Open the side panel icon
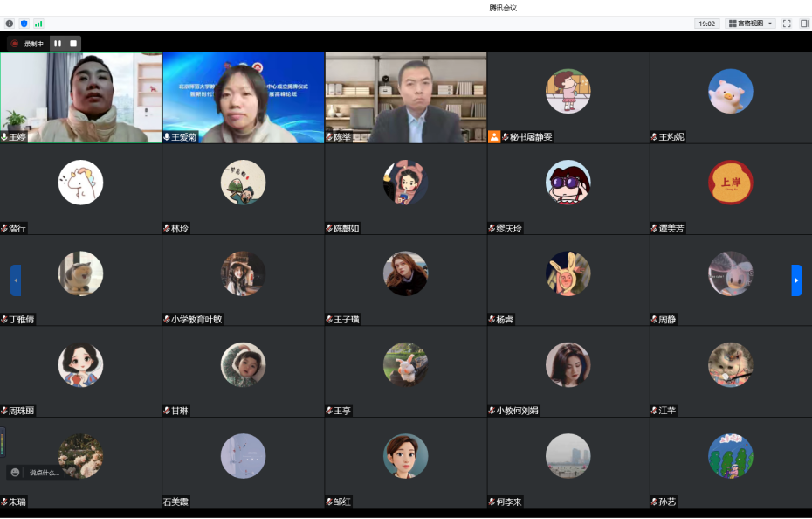Image resolution: width=812 pixels, height=519 pixels. [804, 24]
